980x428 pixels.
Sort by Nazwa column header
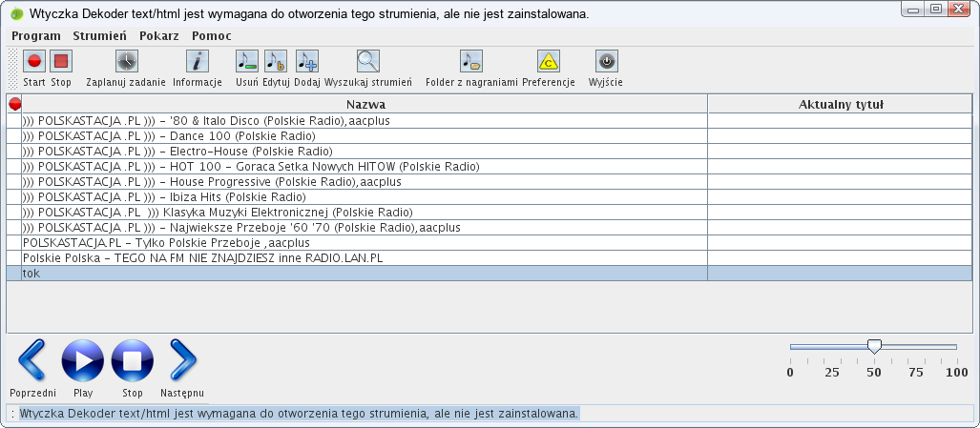click(365, 104)
